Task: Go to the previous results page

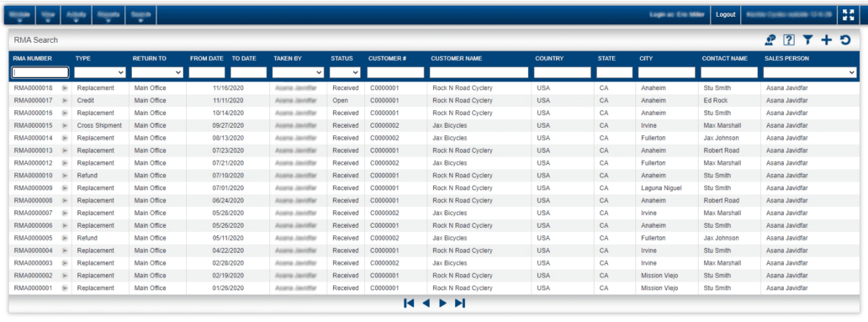Action: (426, 304)
